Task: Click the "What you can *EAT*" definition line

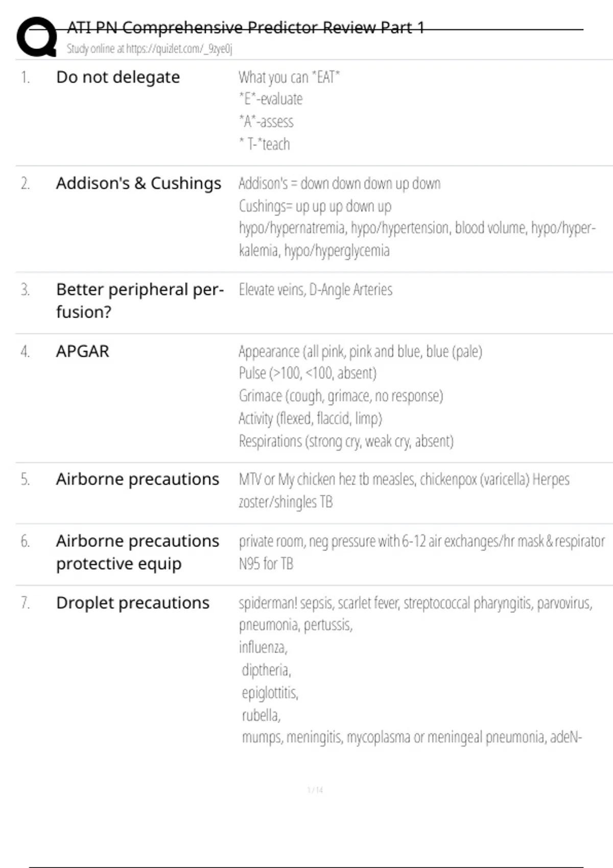Action: coord(289,77)
